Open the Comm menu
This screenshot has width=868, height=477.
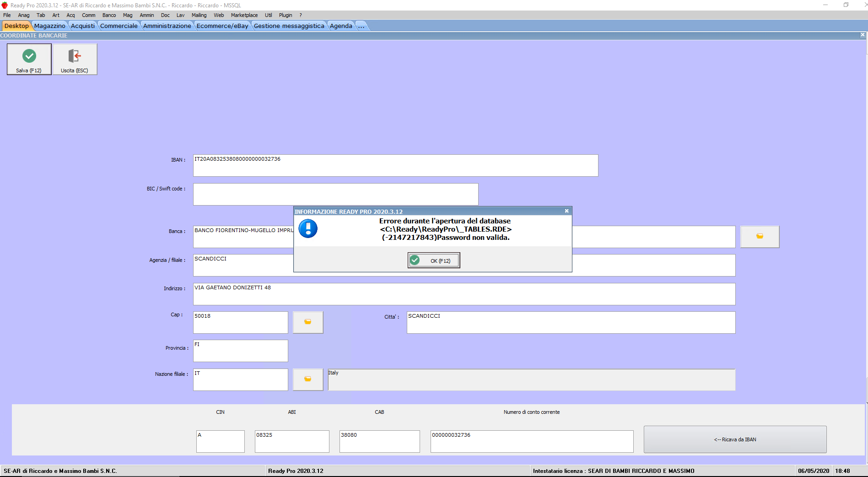click(89, 15)
